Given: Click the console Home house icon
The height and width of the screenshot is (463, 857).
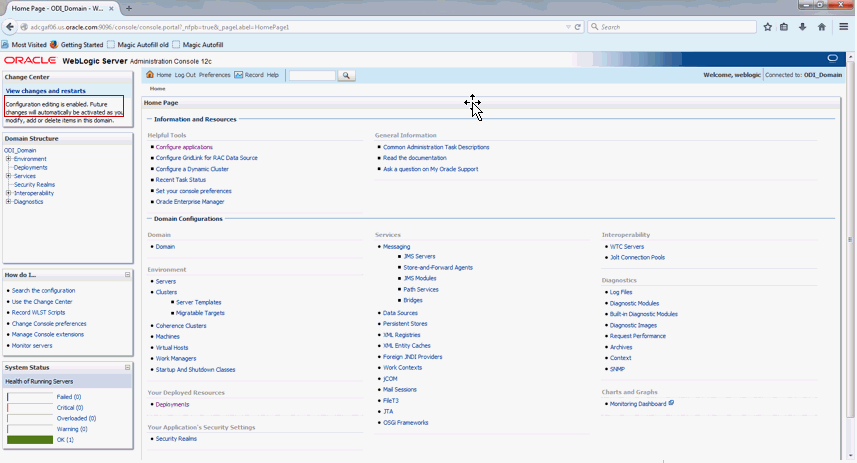Looking at the screenshot, I should click(x=150, y=75).
